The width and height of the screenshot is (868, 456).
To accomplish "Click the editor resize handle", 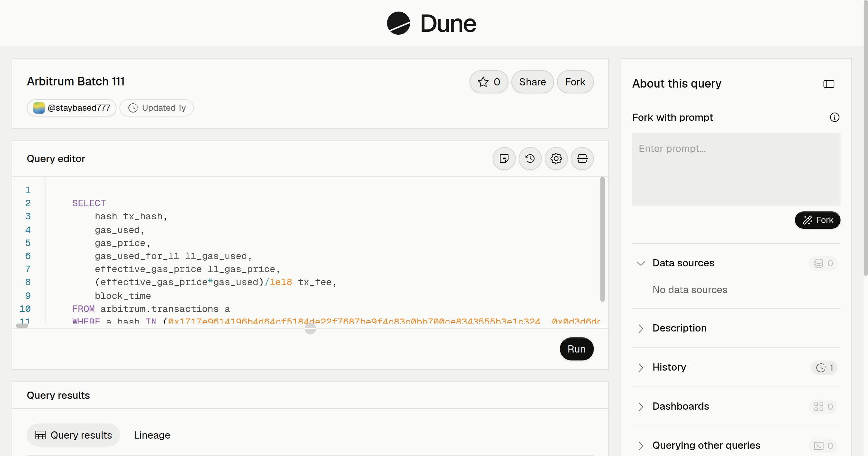I will 310,329.
